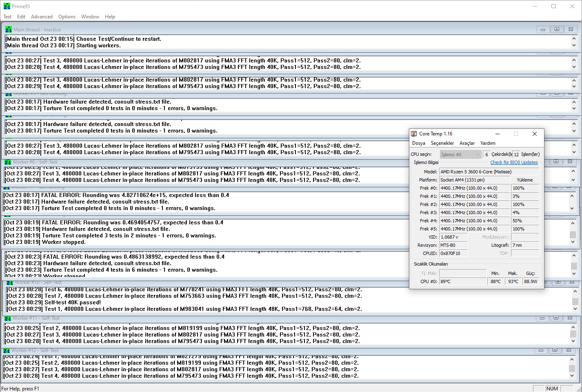Click the platform field 'Socket AM4 (1331 pin)'
582x392 pixels.
[x=475, y=180]
